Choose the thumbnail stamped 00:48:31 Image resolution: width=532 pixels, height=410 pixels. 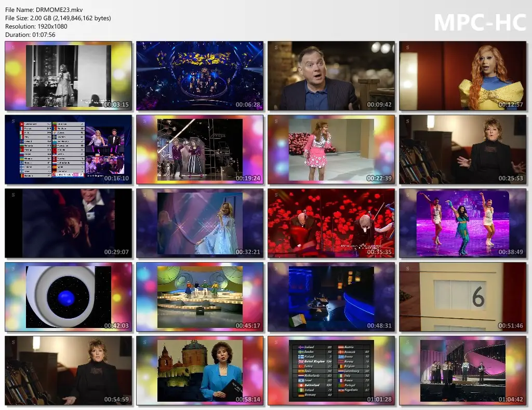[x=331, y=297]
